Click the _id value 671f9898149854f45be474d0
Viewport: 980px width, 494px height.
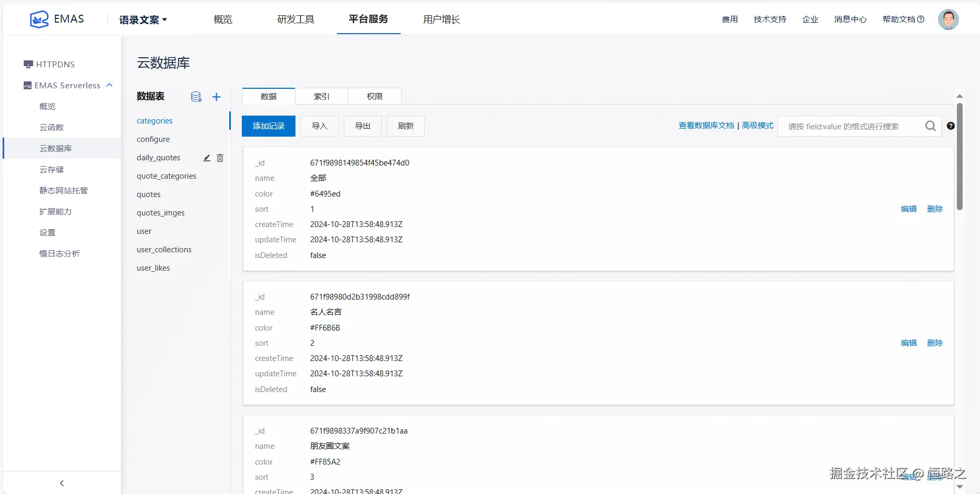pos(360,163)
